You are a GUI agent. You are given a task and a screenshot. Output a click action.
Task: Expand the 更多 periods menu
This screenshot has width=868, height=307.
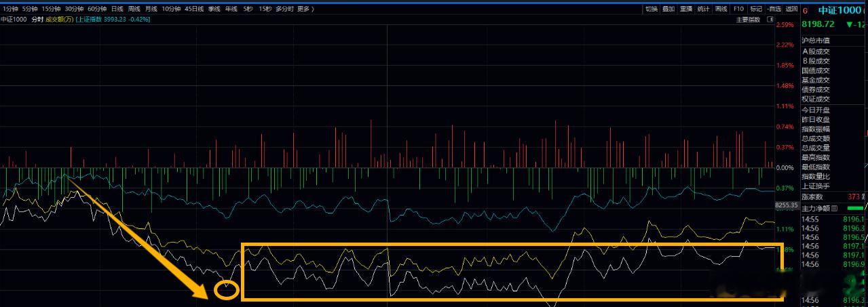(x=305, y=9)
